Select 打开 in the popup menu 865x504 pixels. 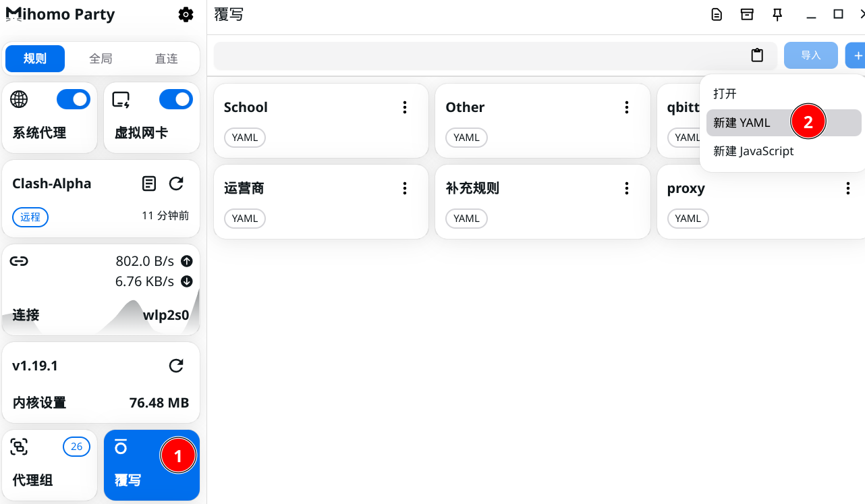pyautogui.click(x=725, y=94)
